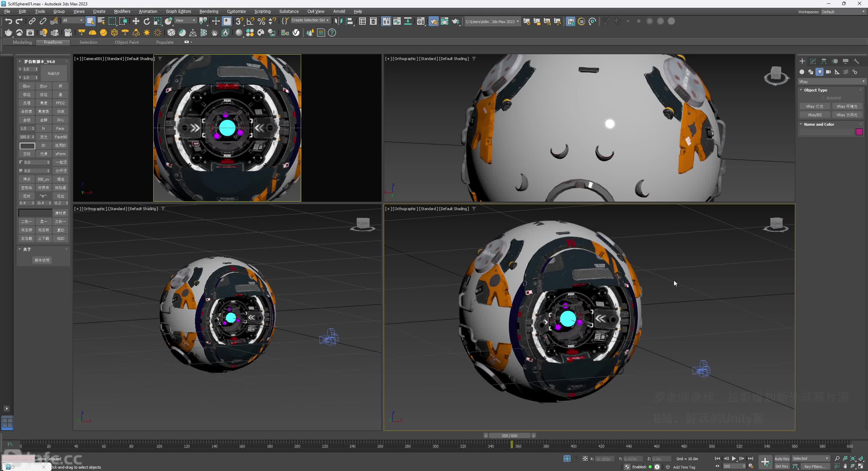Open the Modifiers menu

pos(122,12)
